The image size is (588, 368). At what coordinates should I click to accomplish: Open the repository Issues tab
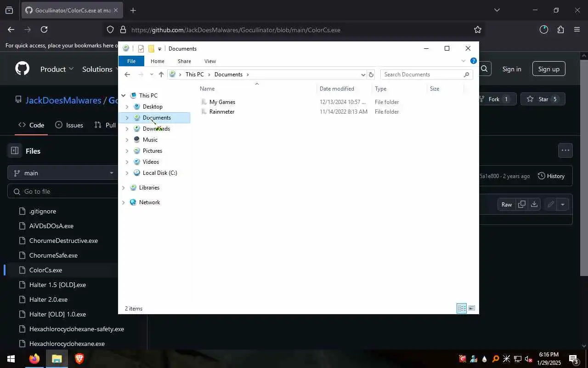tap(69, 125)
